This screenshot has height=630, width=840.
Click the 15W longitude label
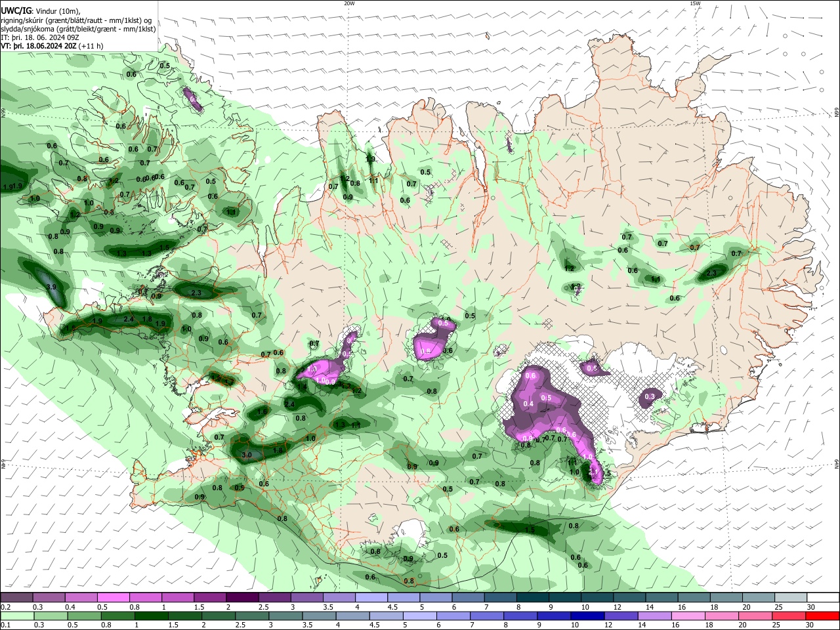click(x=695, y=3)
